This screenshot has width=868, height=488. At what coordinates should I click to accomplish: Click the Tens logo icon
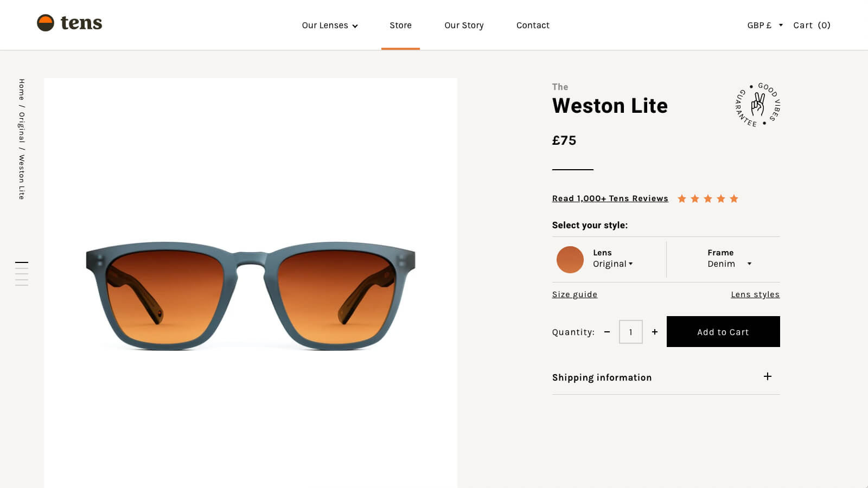46,23
